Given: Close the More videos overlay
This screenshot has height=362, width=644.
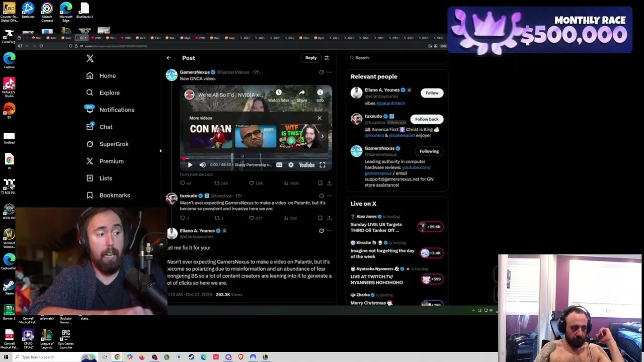Looking at the screenshot, I should tap(319, 118).
